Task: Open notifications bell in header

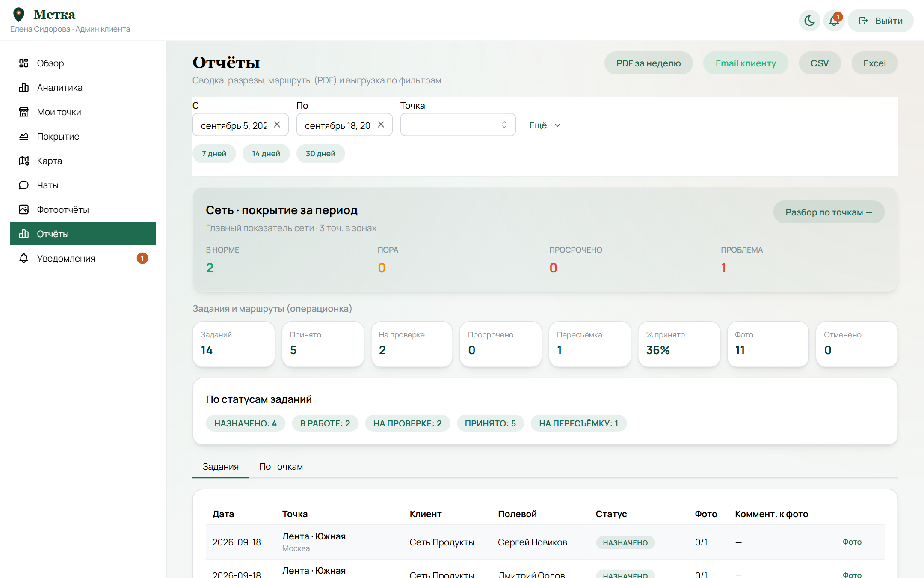Action: [834, 21]
